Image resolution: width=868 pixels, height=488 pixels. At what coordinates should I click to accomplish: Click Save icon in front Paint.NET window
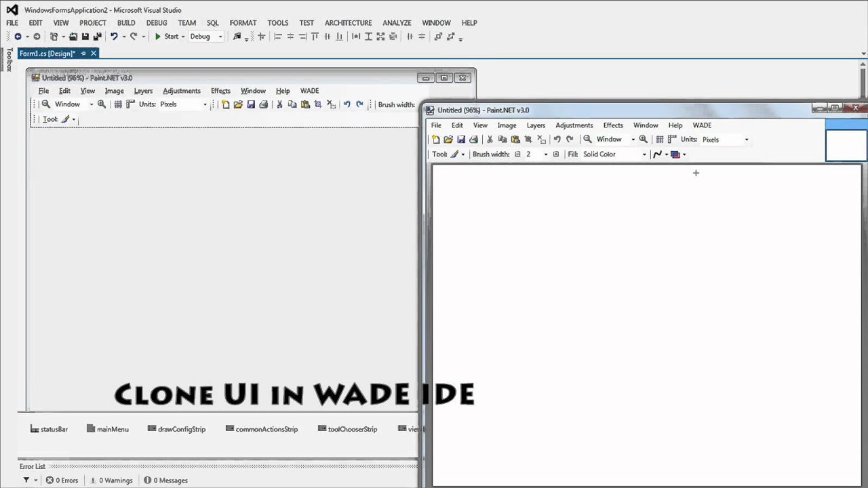pyautogui.click(x=461, y=140)
